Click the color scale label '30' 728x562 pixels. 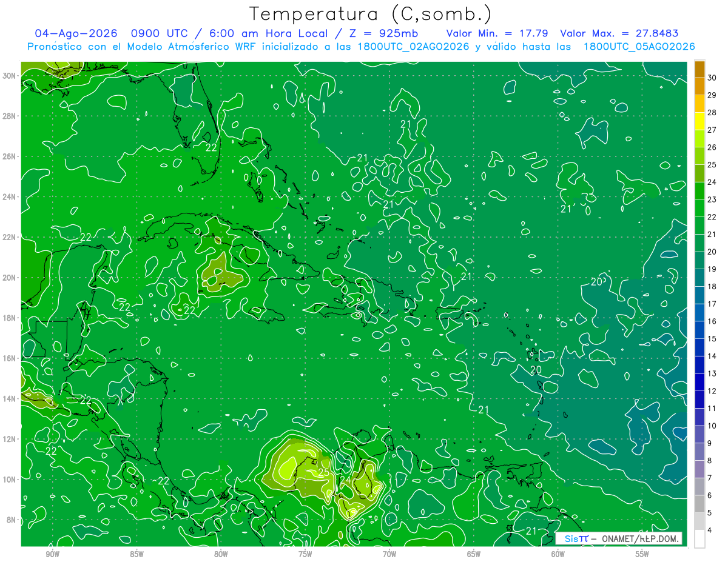click(x=712, y=78)
